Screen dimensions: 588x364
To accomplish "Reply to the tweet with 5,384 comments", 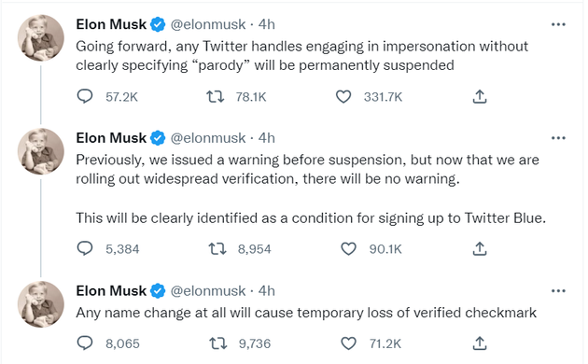I will (85, 248).
